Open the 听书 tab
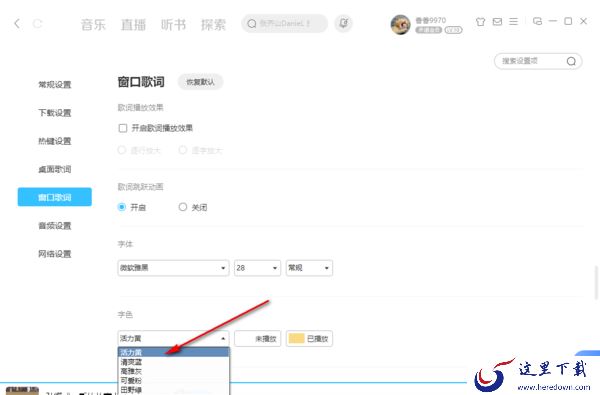Screen dimensions: 600x395 point(173,24)
